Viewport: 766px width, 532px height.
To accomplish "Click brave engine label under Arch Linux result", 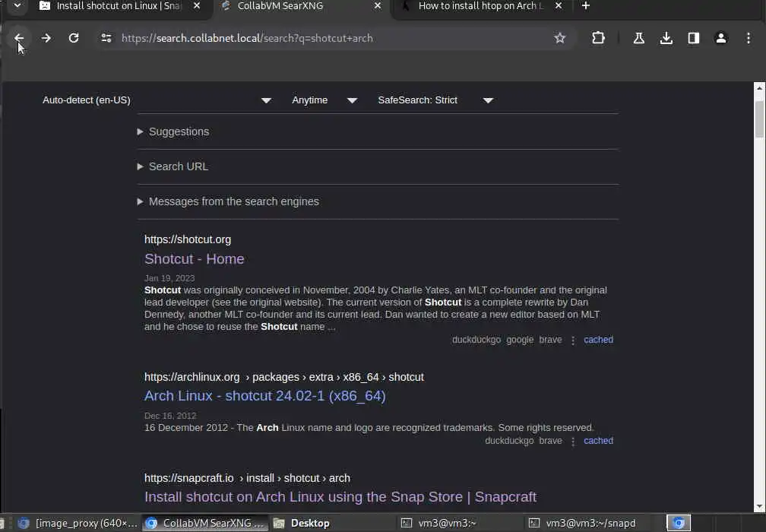I will tap(550, 441).
